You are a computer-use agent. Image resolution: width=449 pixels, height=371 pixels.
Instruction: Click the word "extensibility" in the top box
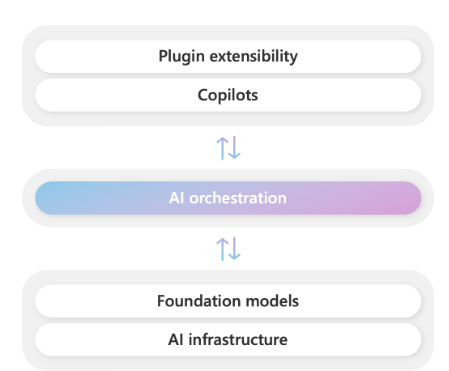pos(254,56)
